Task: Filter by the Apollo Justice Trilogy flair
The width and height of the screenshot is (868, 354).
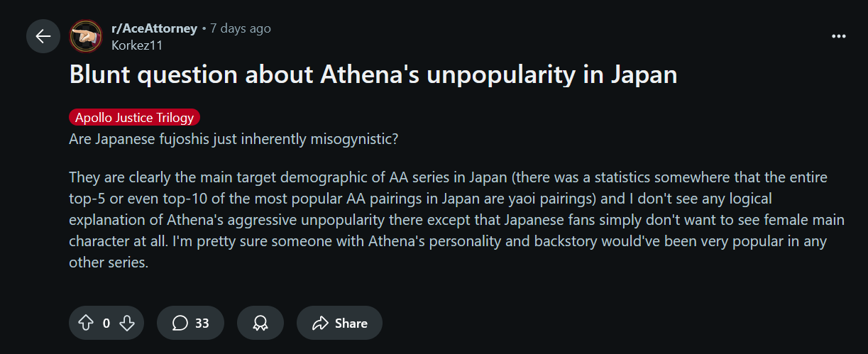Action: point(134,118)
